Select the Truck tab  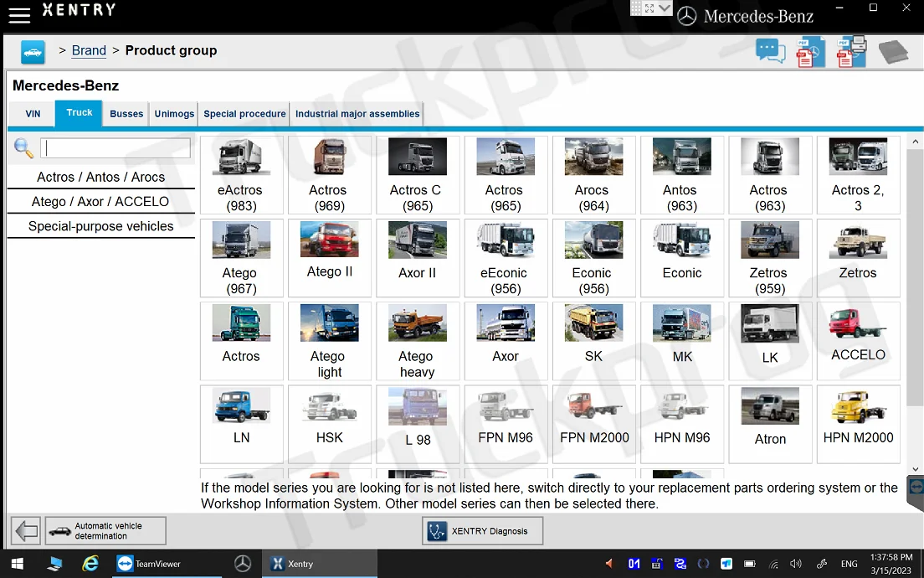[79, 112]
